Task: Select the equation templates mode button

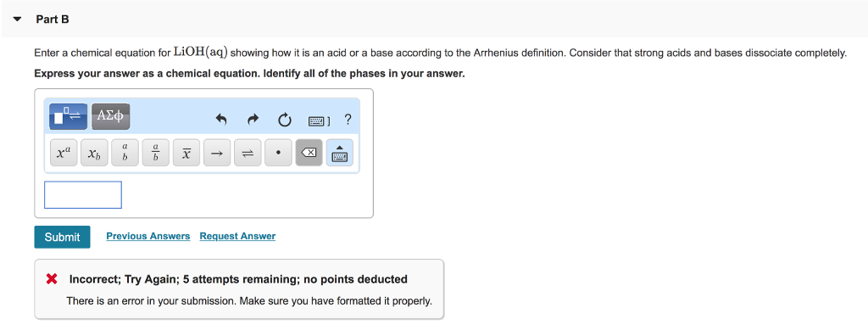Action: tap(68, 116)
